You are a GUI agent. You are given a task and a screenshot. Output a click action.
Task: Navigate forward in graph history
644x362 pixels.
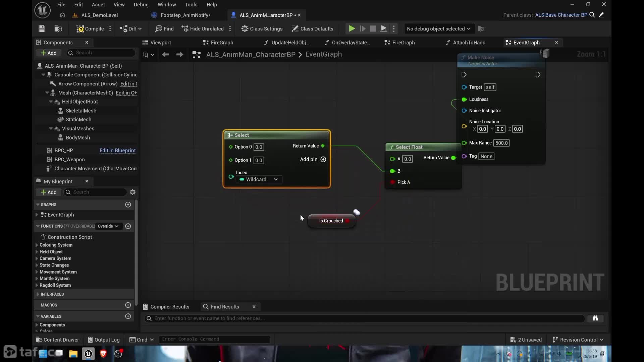[x=180, y=55]
